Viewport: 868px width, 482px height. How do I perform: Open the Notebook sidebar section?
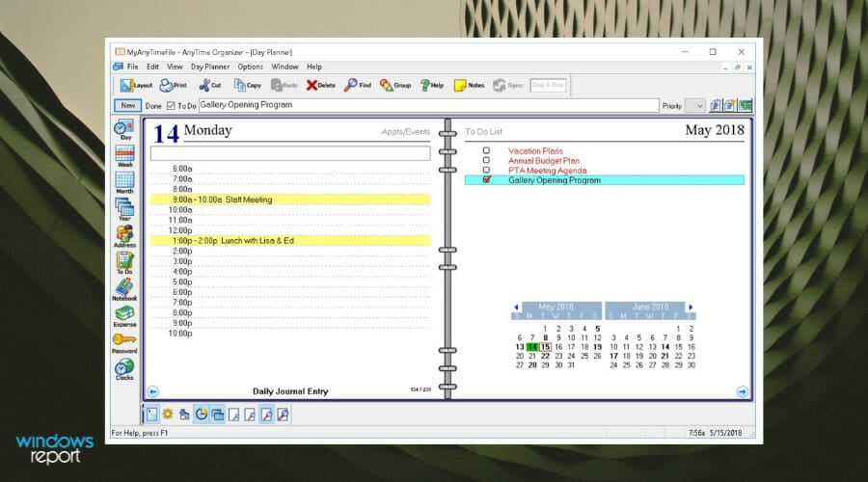[x=124, y=289]
